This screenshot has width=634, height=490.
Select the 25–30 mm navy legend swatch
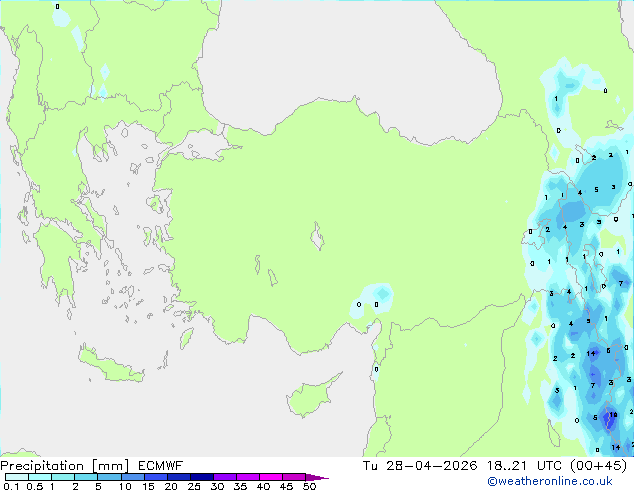pos(201,477)
